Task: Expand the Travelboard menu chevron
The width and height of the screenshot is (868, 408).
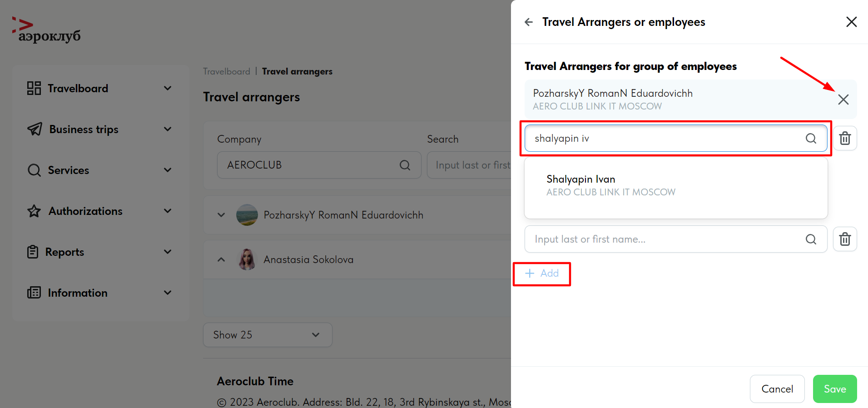Action: (x=168, y=88)
